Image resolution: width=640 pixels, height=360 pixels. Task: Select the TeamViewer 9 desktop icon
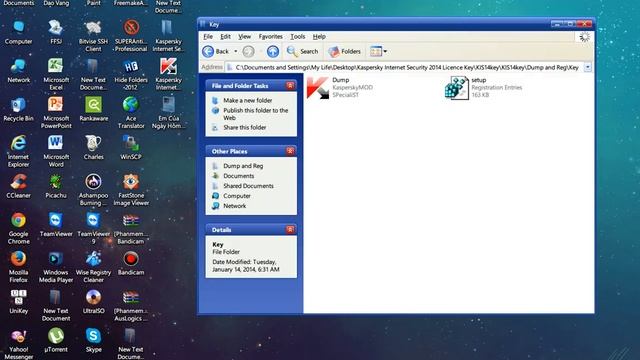(93, 228)
